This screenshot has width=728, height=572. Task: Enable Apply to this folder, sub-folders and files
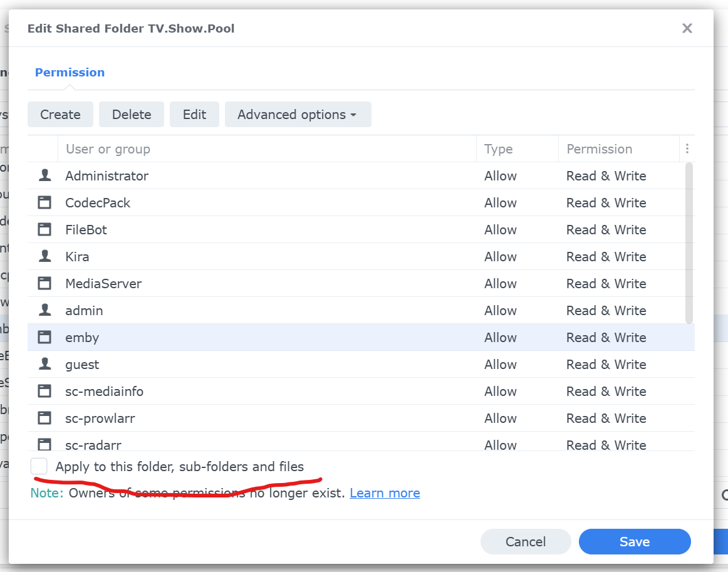pos(39,467)
